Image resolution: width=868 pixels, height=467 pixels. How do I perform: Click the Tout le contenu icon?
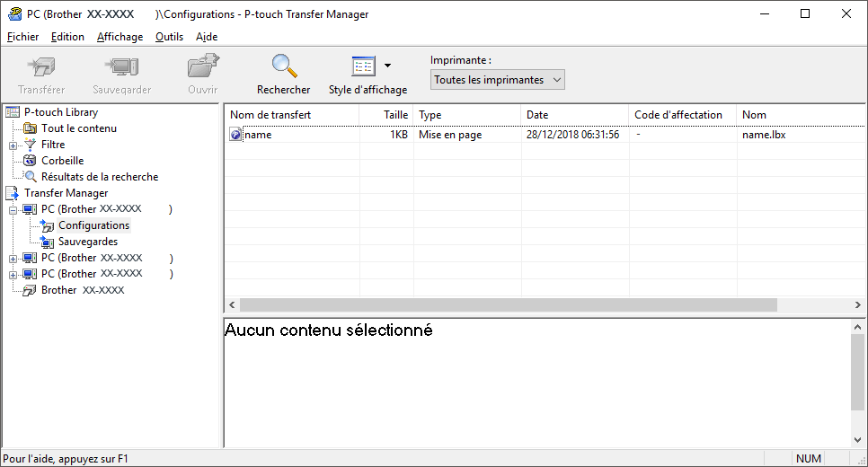tap(30, 128)
